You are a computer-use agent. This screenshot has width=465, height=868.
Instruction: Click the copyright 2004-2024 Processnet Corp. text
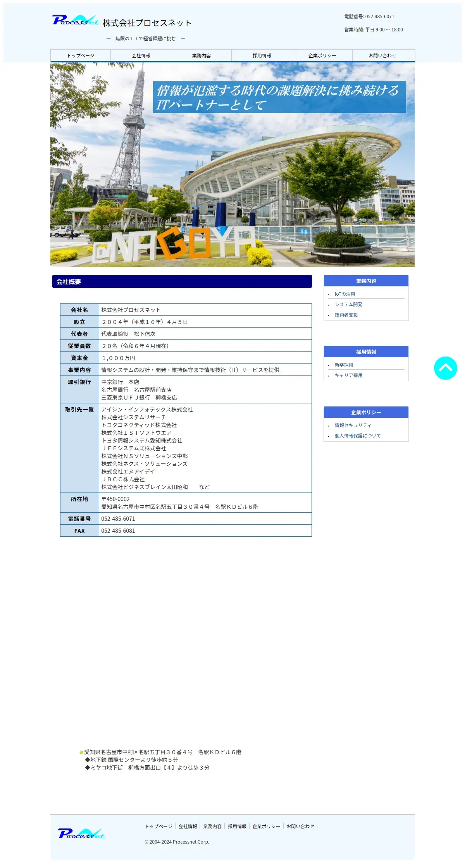(177, 842)
